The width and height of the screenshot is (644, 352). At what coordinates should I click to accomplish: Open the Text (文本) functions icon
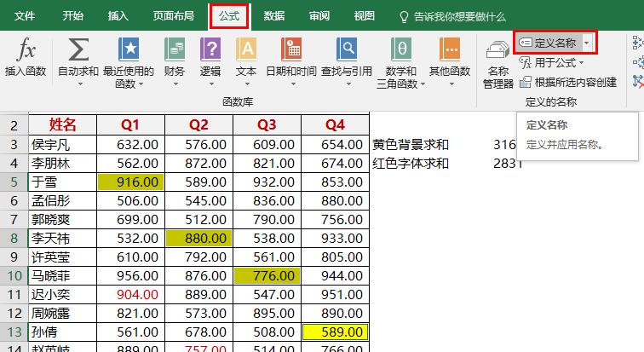pos(246,49)
